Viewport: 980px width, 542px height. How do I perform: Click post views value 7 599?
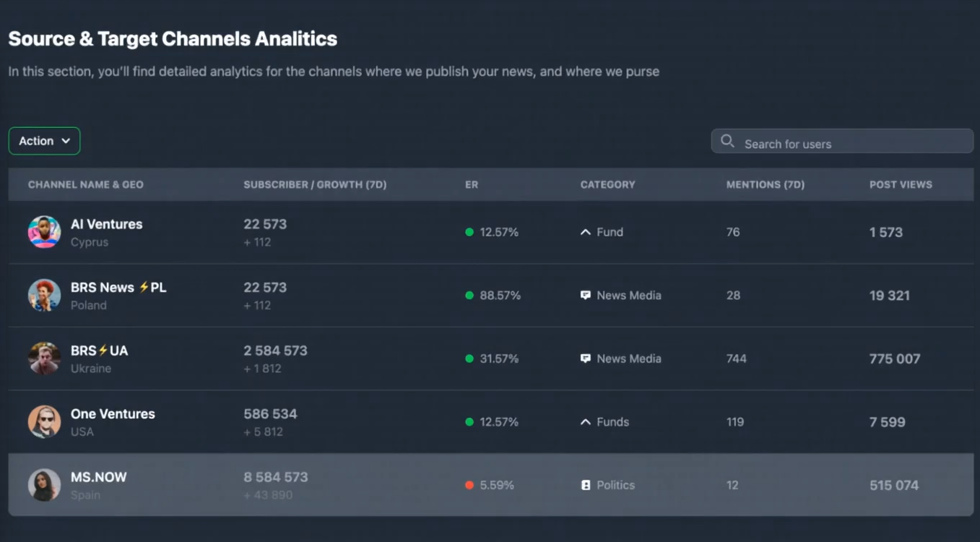click(888, 422)
